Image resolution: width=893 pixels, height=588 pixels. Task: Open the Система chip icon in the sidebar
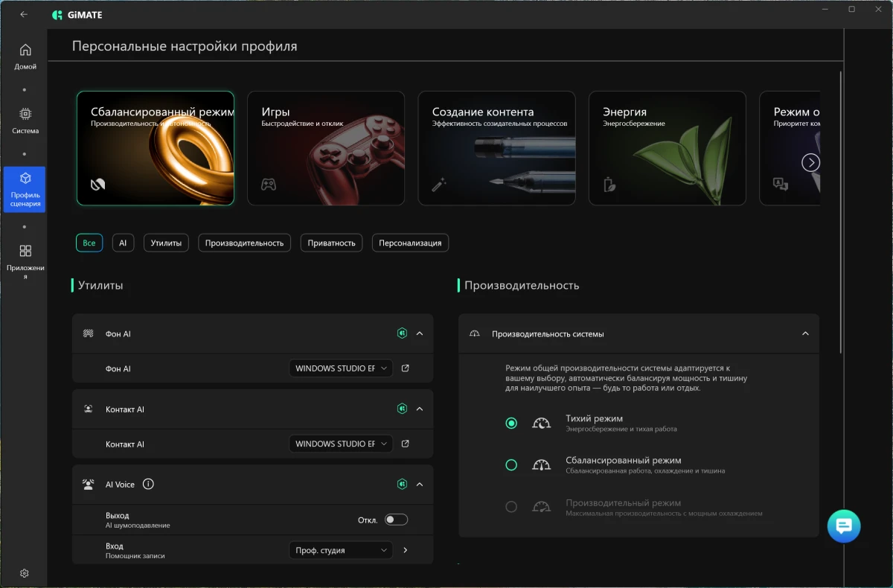pyautogui.click(x=25, y=114)
